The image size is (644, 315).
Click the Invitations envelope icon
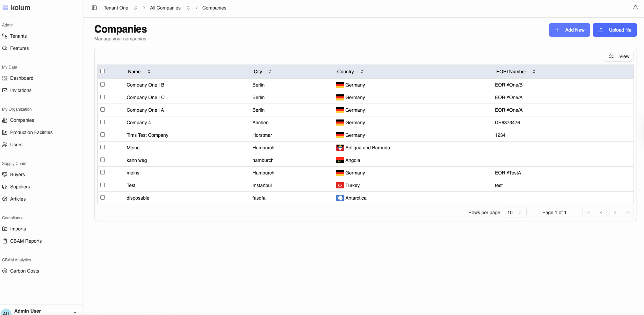[5, 90]
